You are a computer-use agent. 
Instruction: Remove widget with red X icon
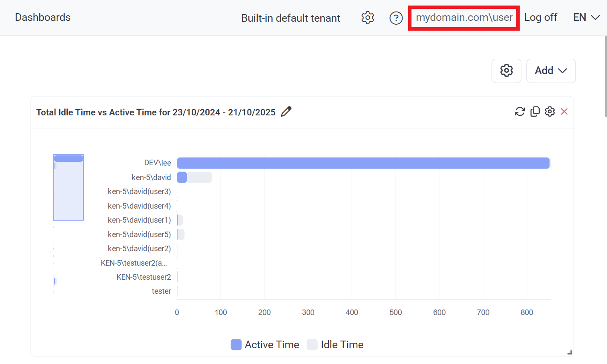click(564, 112)
